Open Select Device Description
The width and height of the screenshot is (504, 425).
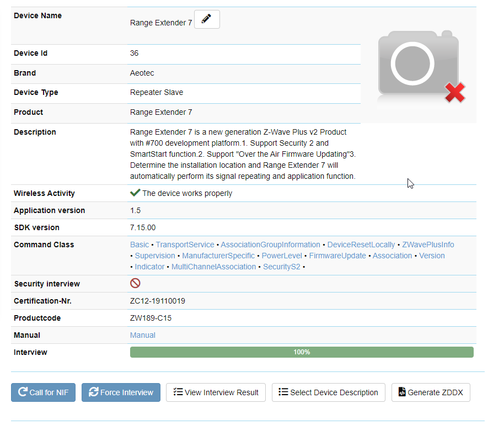click(328, 392)
